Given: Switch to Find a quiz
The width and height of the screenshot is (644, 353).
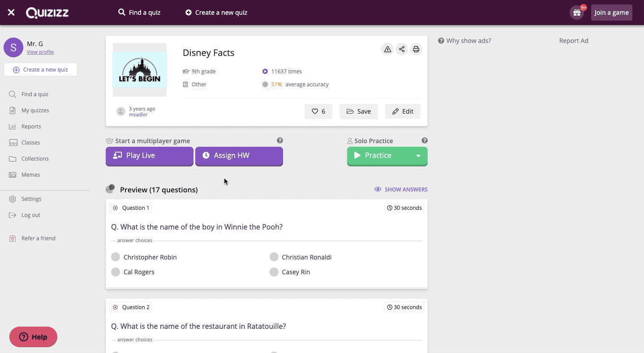Looking at the screenshot, I should (139, 12).
